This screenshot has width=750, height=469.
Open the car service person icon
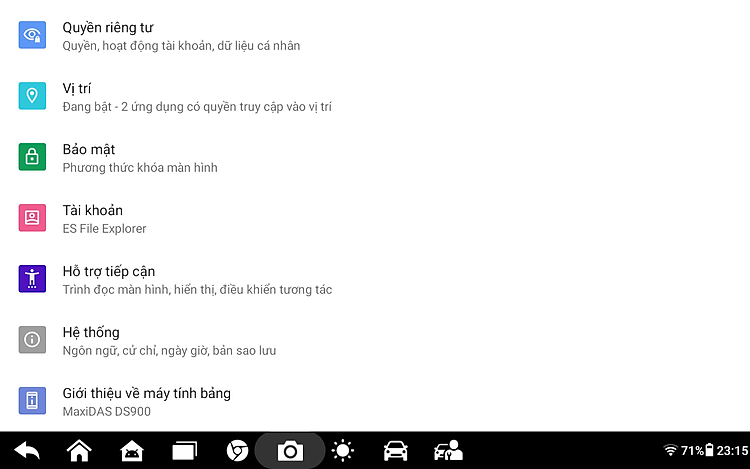point(448,450)
